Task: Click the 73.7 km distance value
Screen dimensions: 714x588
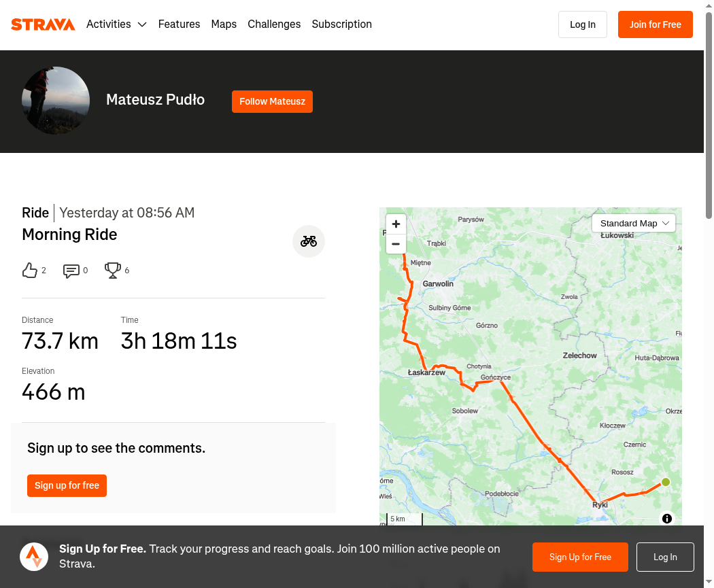Action: [x=60, y=341]
